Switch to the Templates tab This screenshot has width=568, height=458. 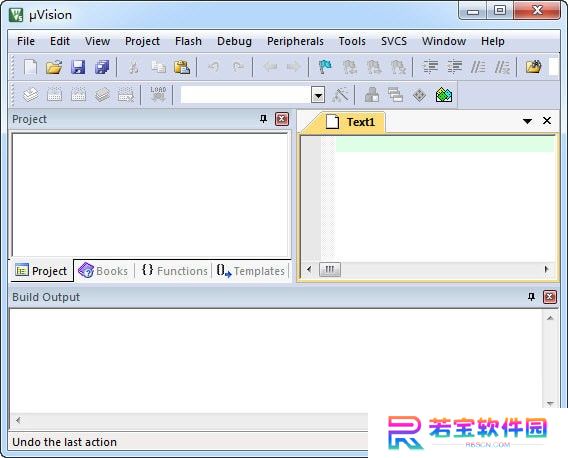250,271
